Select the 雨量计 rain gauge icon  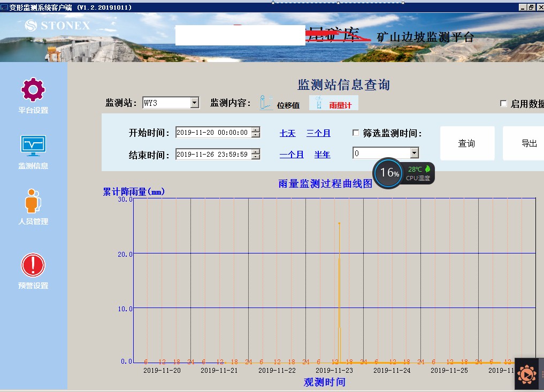318,103
